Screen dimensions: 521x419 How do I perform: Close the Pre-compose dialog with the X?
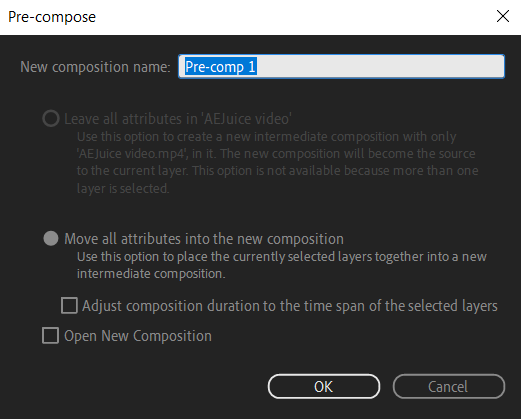pos(502,16)
